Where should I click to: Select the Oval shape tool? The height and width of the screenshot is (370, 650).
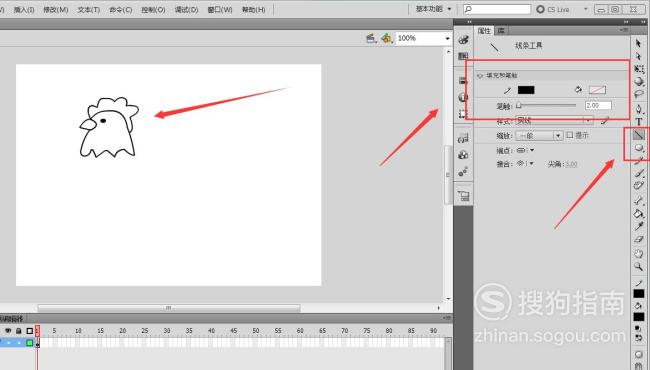coord(639,148)
